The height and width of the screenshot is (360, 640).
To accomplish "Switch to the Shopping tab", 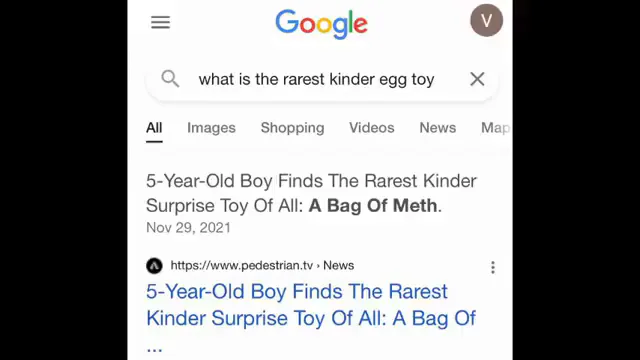I will pos(293,128).
